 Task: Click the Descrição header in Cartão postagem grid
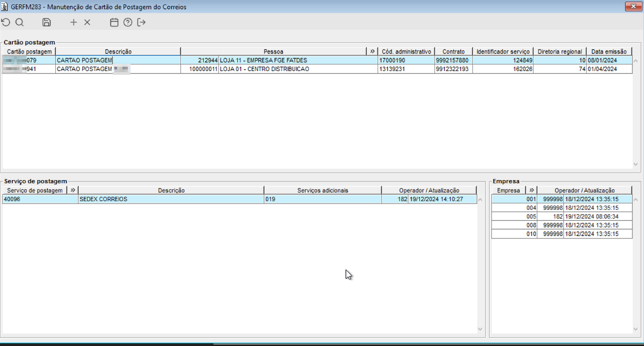click(118, 52)
